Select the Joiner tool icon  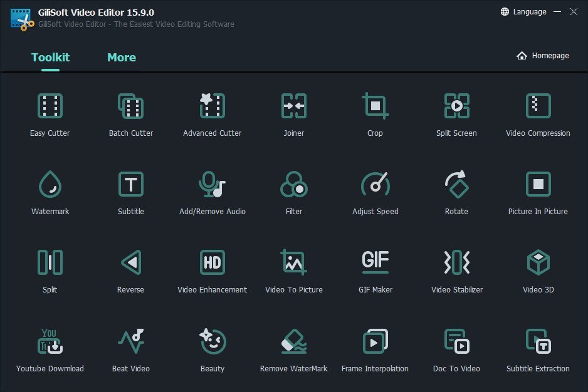[293, 106]
